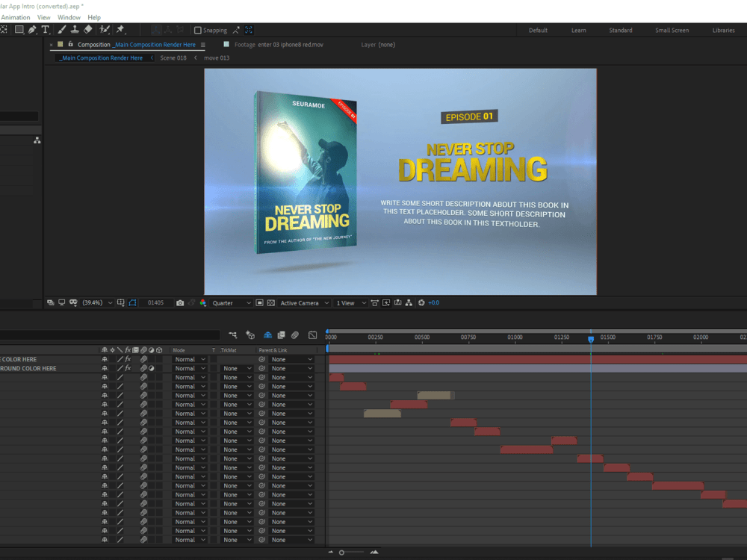Screen dimensions: 747x560
Task: Click the timeline zoom in mountain icon
Action: click(374, 553)
